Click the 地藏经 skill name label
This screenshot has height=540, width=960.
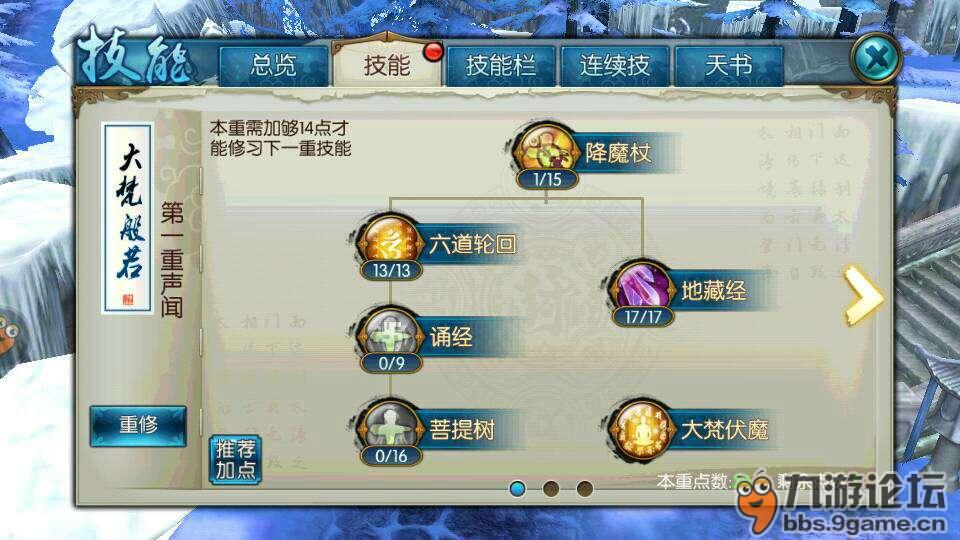pyautogui.click(x=714, y=290)
